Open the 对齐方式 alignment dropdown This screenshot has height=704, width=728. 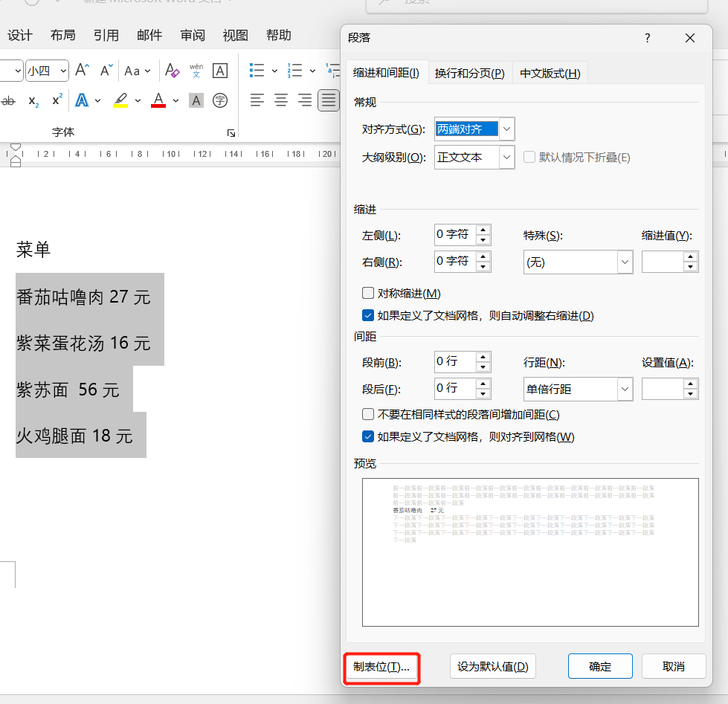pos(507,129)
